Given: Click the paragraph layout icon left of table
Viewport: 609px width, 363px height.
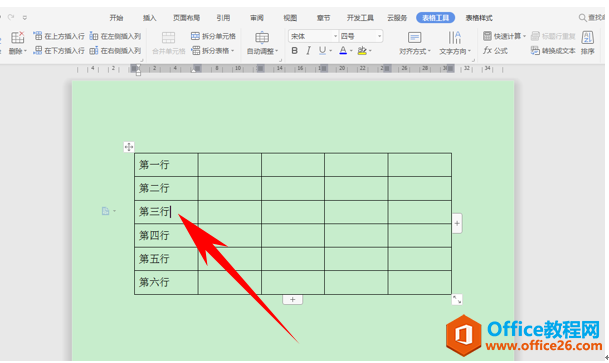Looking at the screenshot, I should click(106, 211).
